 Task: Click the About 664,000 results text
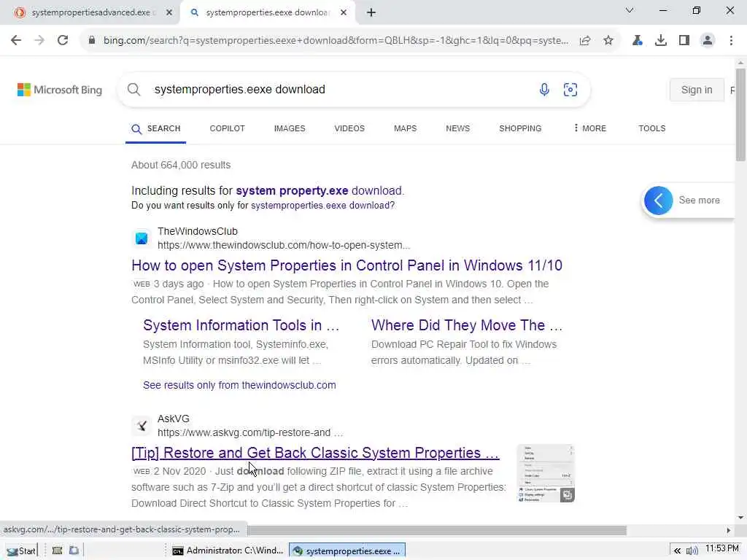[x=181, y=166]
